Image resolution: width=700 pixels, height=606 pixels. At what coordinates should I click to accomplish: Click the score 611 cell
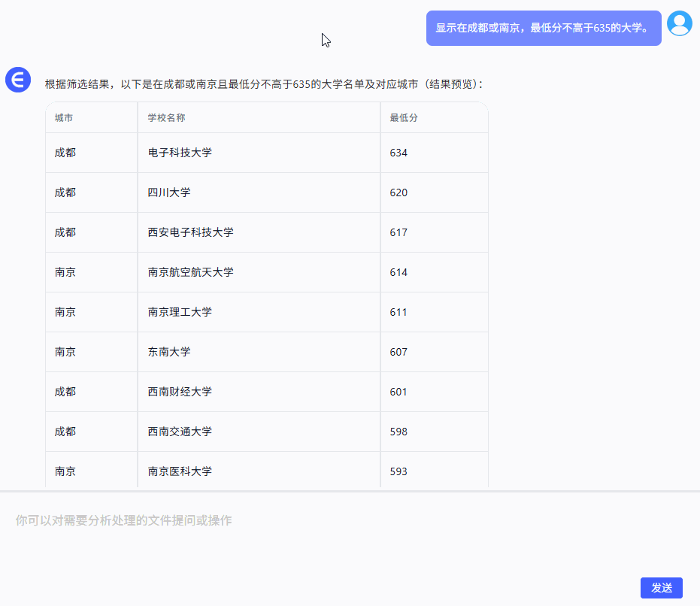tap(435, 312)
